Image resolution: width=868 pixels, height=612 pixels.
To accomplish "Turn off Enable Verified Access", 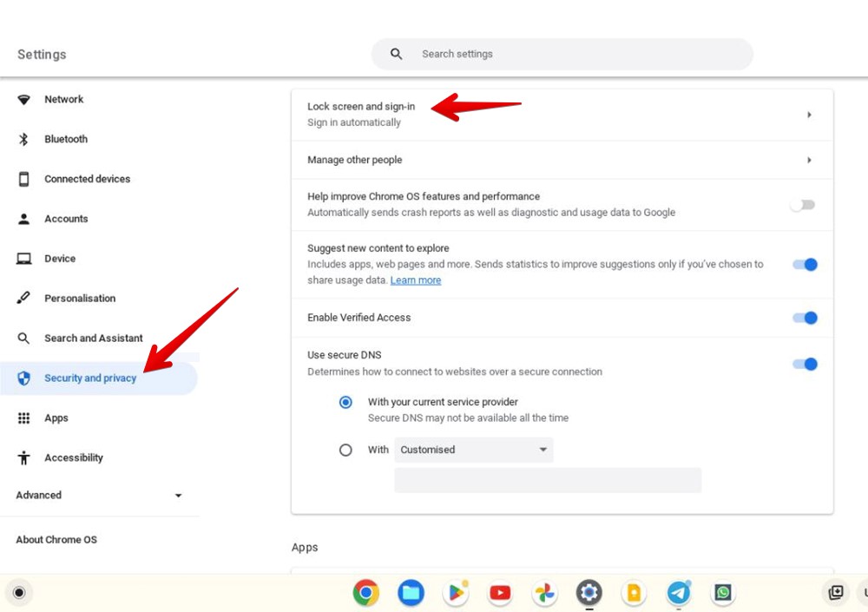I will click(x=805, y=318).
